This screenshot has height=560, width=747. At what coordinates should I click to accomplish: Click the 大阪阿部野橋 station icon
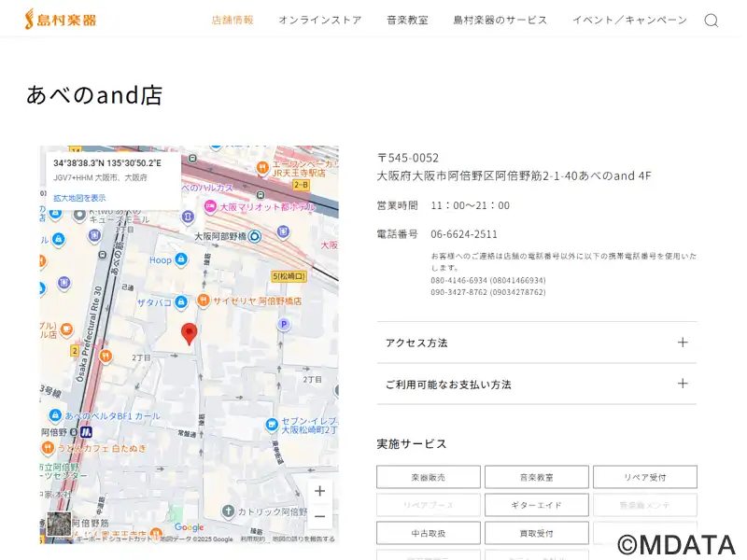[x=255, y=236]
